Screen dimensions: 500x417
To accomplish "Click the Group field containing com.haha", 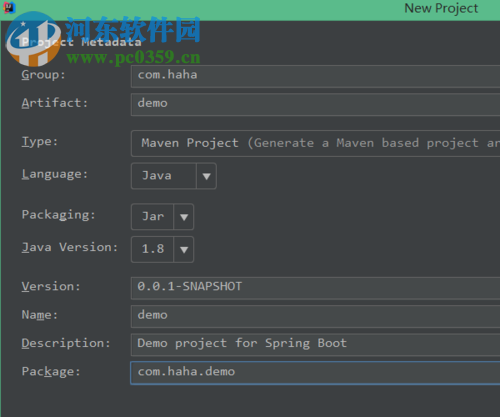I will pyautogui.click(x=315, y=76).
